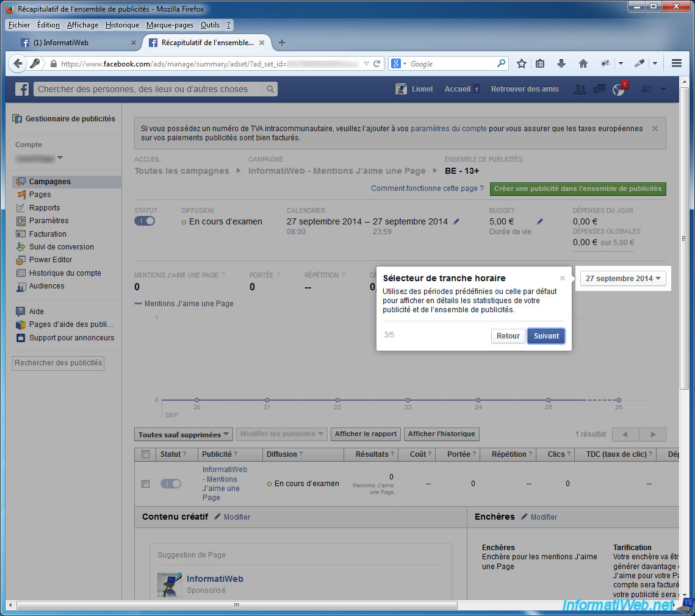Open the Affichage menu
This screenshot has height=616, width=695.
click(82, 25)
